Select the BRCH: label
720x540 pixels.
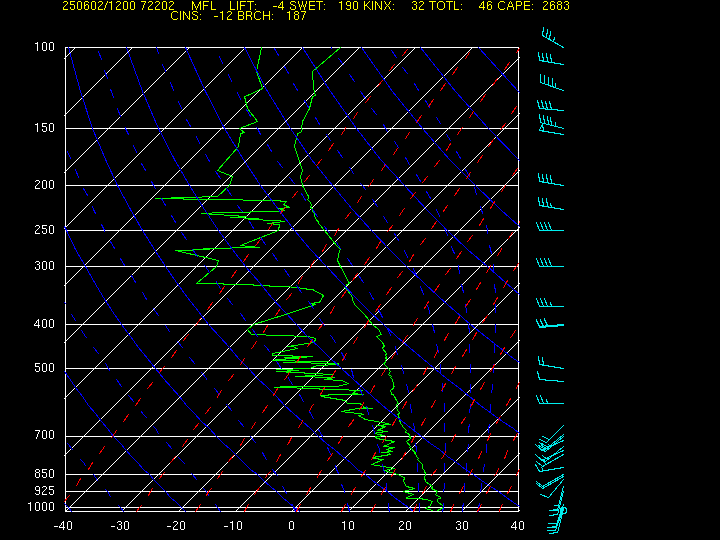[255, 16]
